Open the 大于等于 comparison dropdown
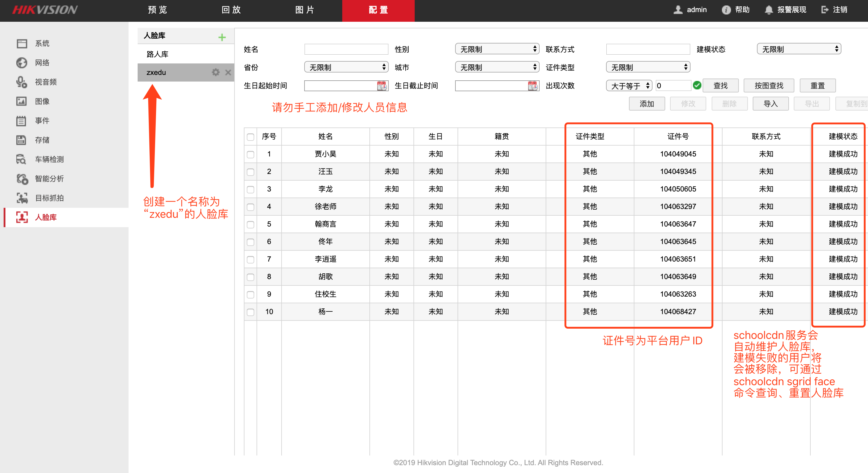The width and height of the screenshot is (868, 473). point(629,86)
